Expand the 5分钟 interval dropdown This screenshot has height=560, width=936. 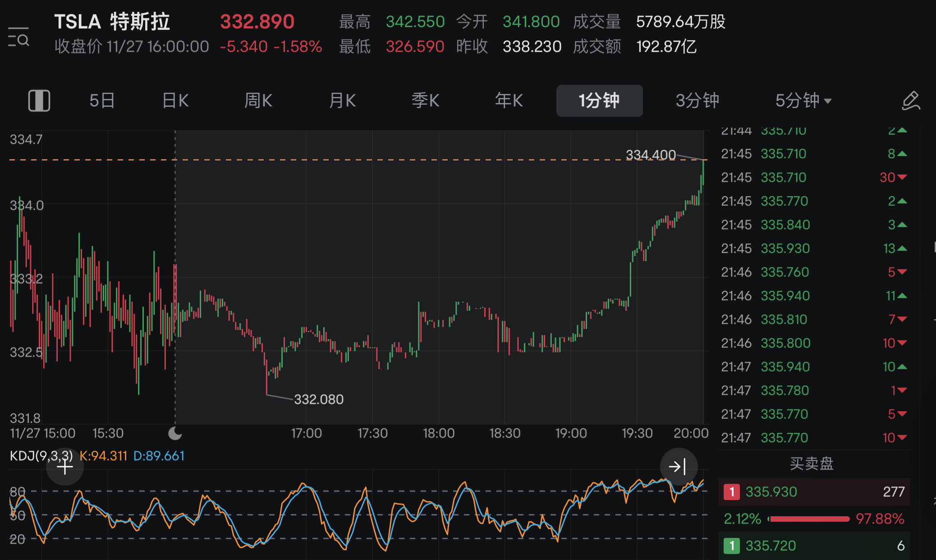[803, 101]
